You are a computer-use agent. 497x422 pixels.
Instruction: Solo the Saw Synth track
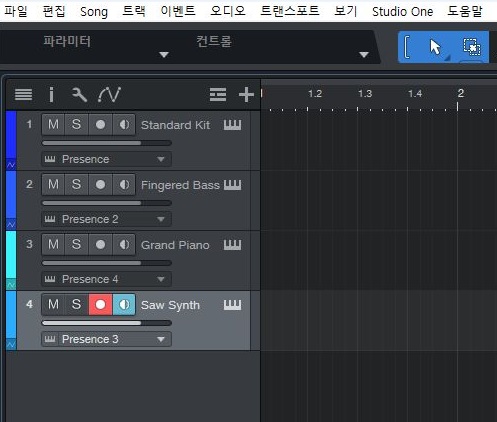click(76, 304)
